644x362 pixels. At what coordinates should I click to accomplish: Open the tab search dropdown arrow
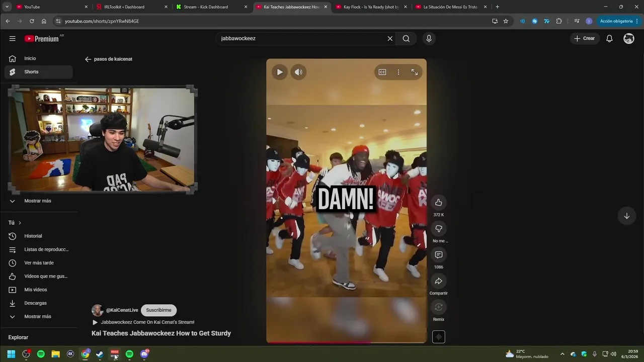(7, 7)
